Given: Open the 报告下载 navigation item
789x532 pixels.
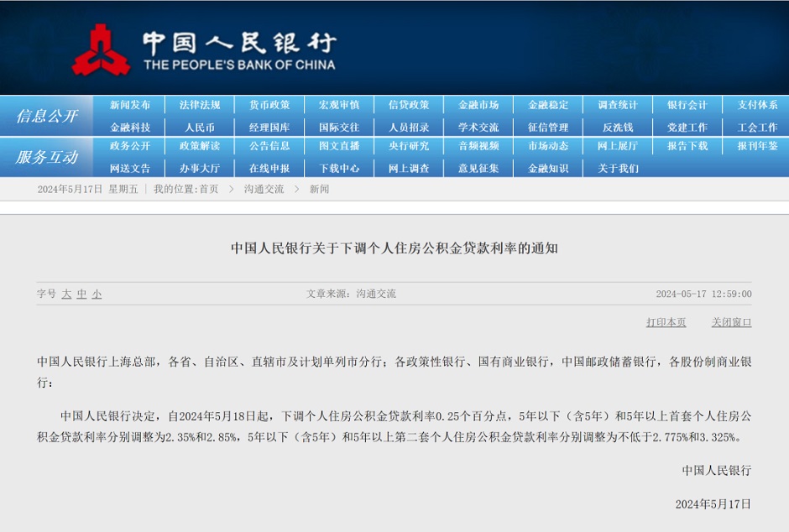Looking at the screenshot, I should click(x=686, y=148).
